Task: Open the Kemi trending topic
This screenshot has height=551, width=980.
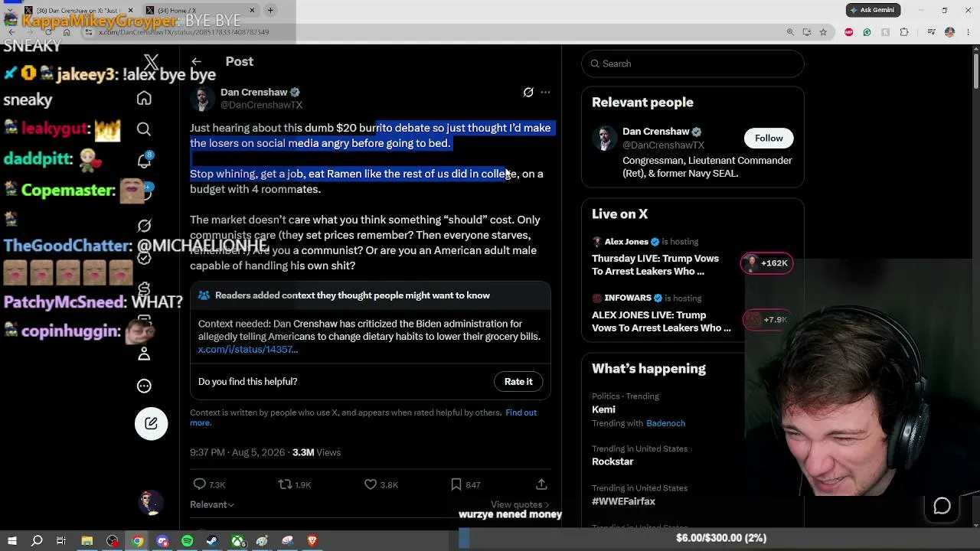Action: 603,409
